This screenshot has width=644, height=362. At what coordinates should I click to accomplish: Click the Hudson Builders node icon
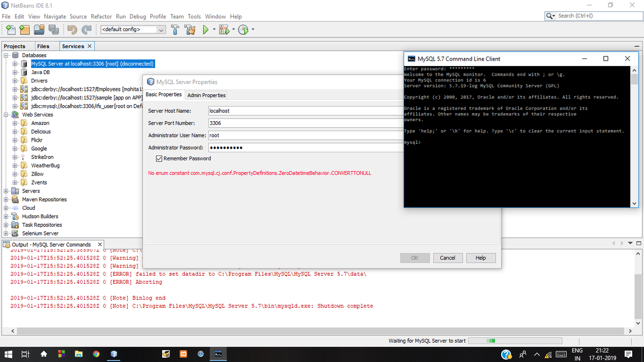tap(16, 216)
